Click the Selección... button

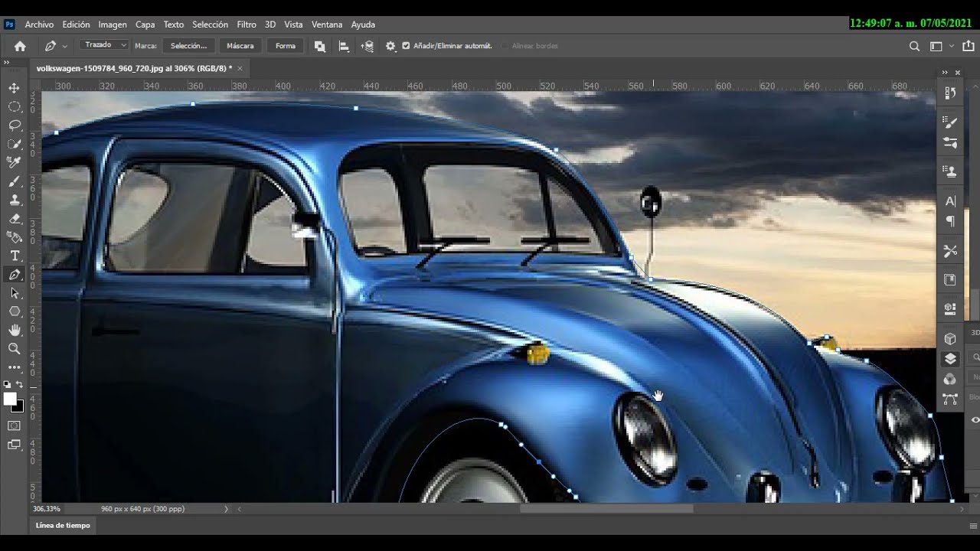tap(188, 46)
